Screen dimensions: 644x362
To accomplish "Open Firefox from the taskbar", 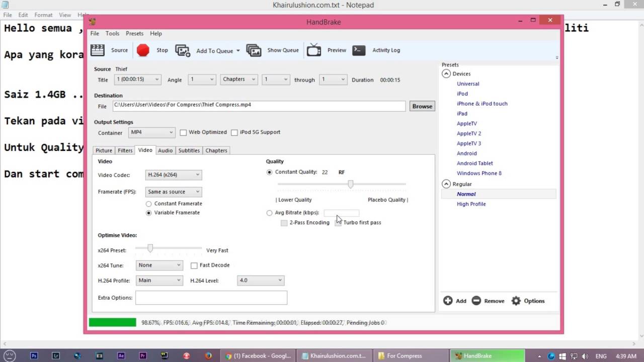I will pyautogui.click(x=208, y=355).
